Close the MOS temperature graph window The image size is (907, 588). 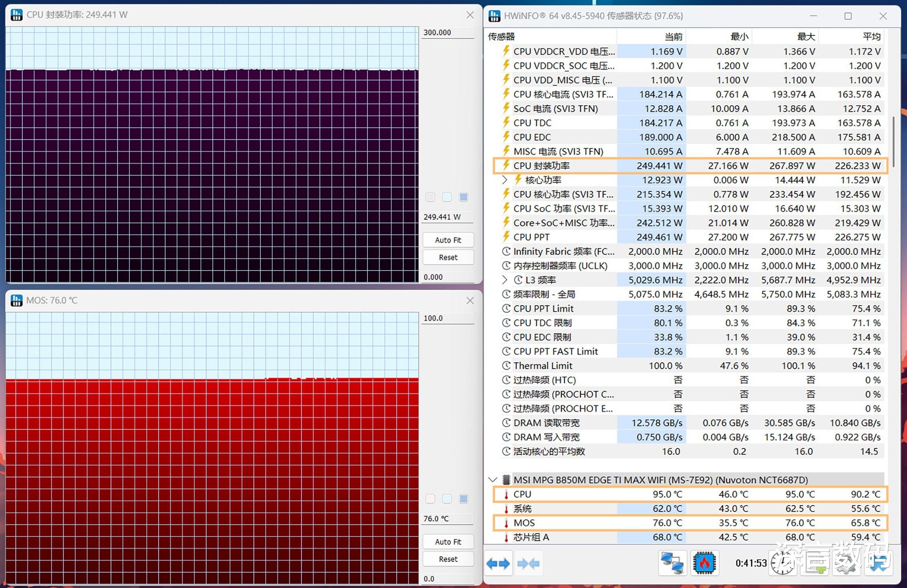pyautogui.click(x=470, y=301)
